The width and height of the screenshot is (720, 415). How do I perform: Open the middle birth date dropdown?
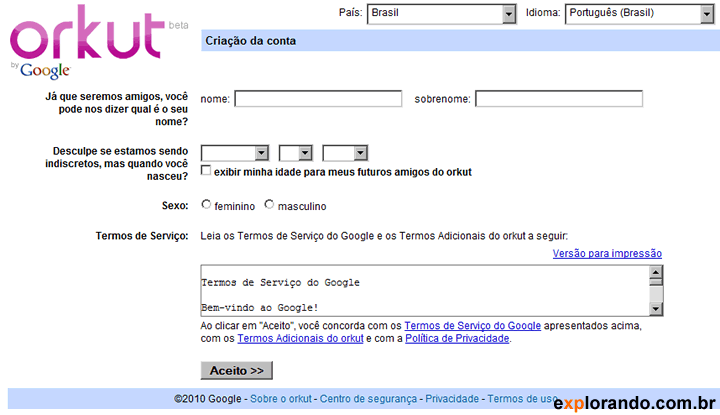pos(296,153)
